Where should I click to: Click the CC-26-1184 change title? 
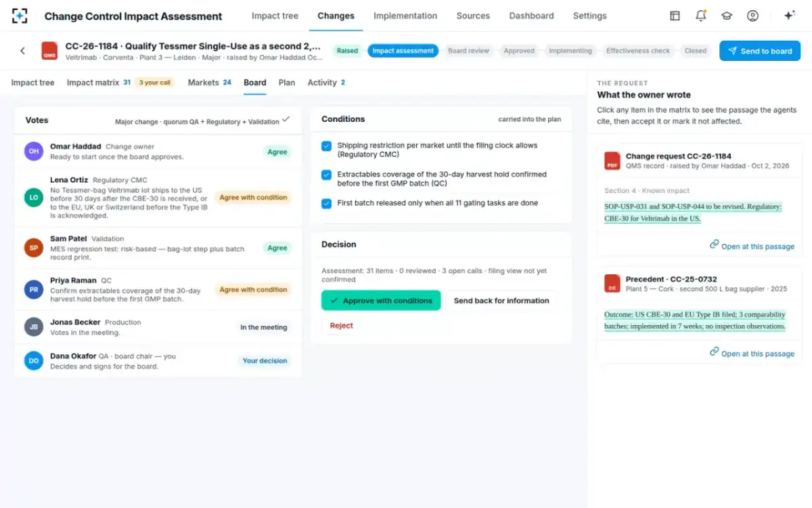coord(193,47)
